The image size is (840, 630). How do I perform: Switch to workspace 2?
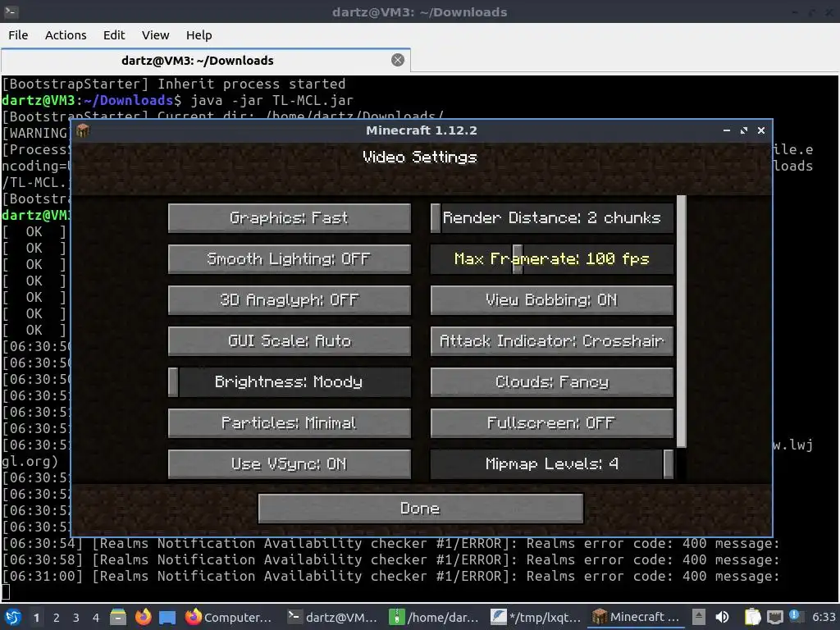point(57,618)
